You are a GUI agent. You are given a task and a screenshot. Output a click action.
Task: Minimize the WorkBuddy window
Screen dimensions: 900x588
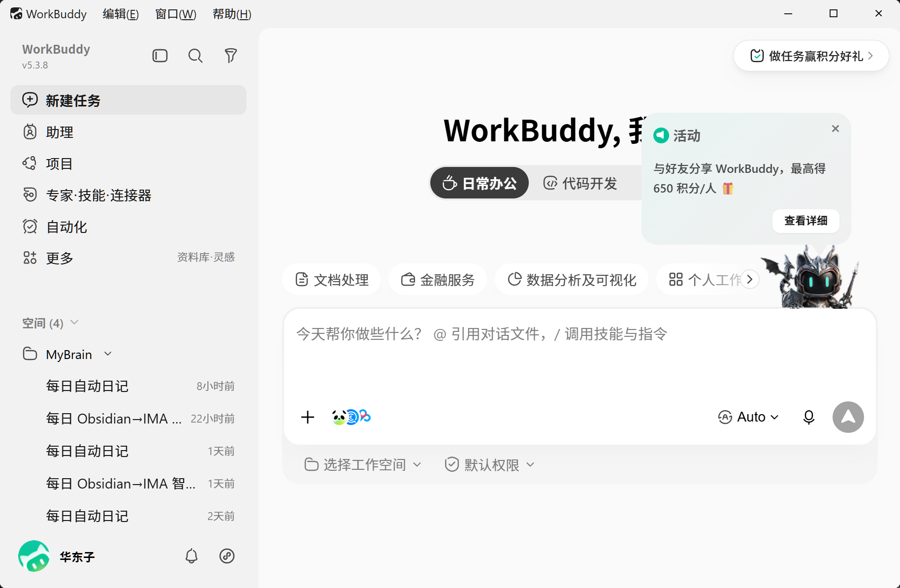click(788, 14)
